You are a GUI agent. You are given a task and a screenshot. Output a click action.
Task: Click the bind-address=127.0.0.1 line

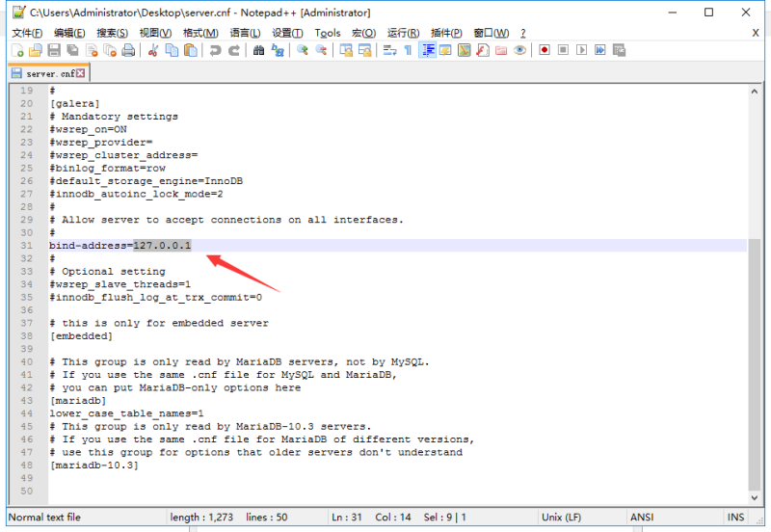coord(397,246)
